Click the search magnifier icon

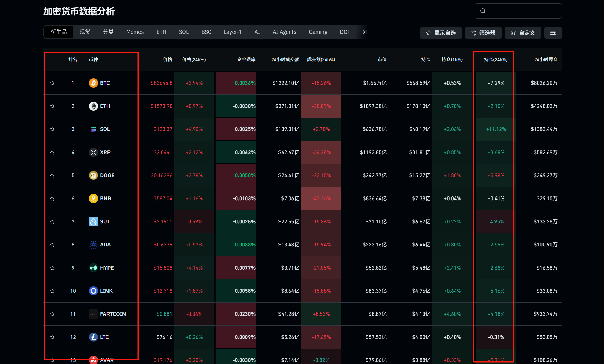483,11
